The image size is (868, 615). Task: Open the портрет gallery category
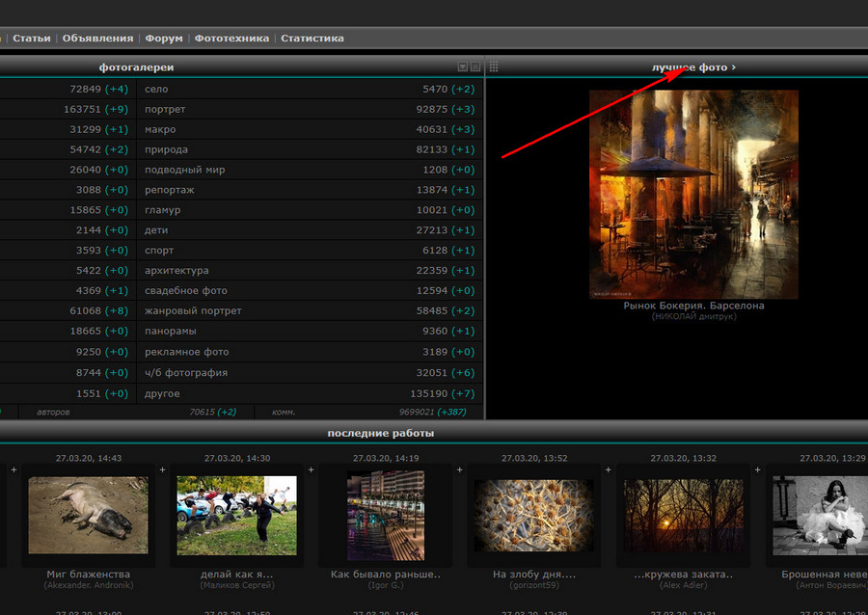coord(165,109)
